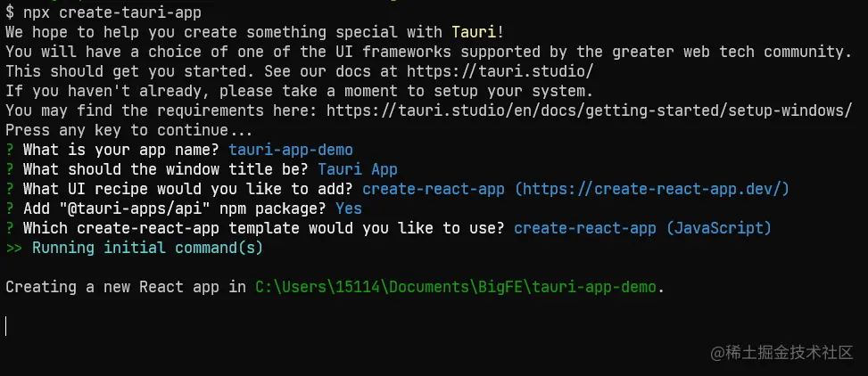868x376 pixels.
Task: Click the blinking terminal cursor line
Action: pyautogui.click(x=6, y=326)
